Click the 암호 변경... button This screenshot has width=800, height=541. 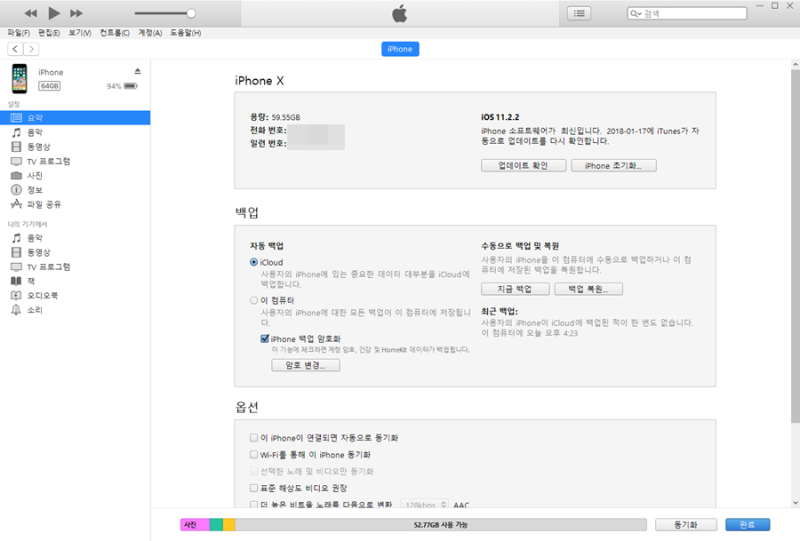pyautogui.click(x=306, y=365)
